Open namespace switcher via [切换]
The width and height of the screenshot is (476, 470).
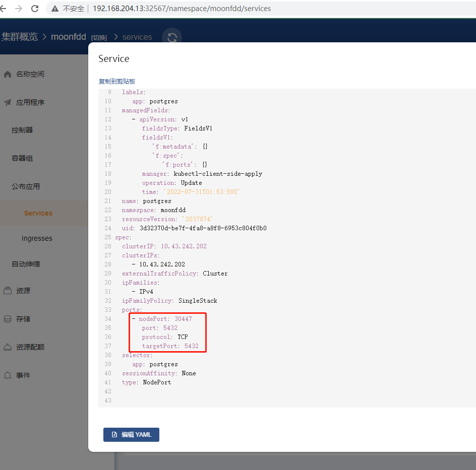click(99, 37)
